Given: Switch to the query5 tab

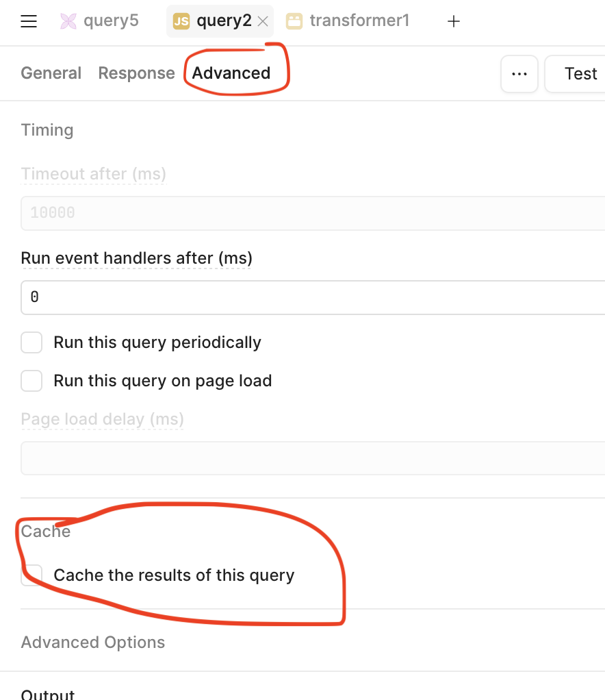Looking at the screenshot, I should click(110, 21).
